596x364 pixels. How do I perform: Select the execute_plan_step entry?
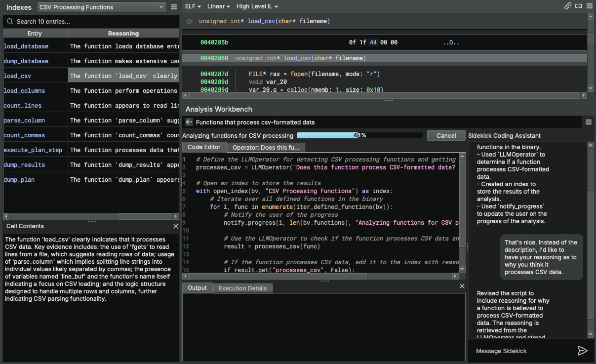point(35,150)
